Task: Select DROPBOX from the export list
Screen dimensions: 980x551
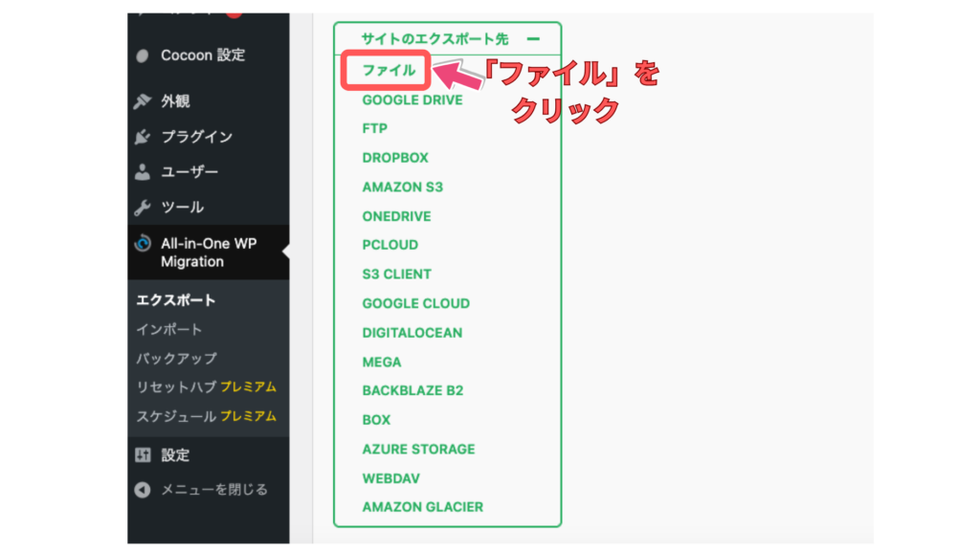Action: [x=395, y=158]
